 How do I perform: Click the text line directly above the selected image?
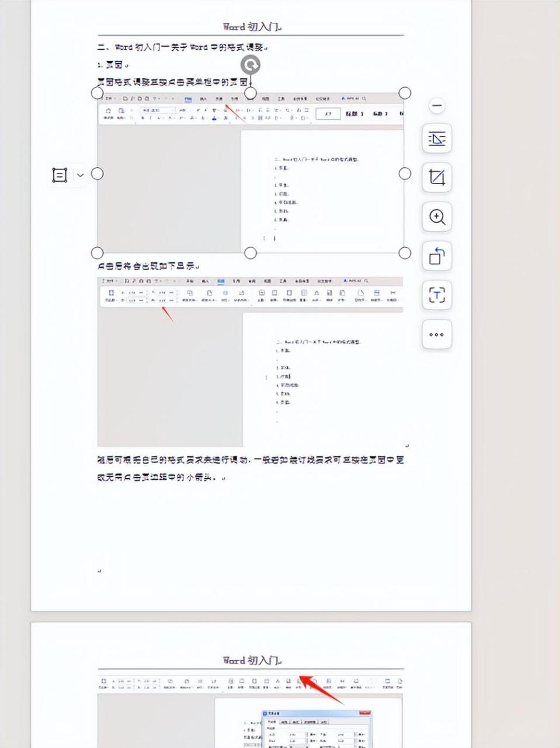coord(174,82)
